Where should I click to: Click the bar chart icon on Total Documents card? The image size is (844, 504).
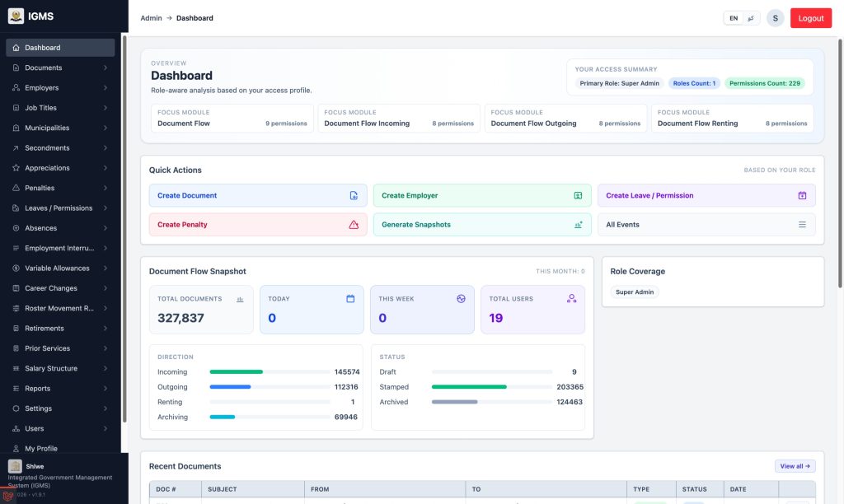point(240,300)
